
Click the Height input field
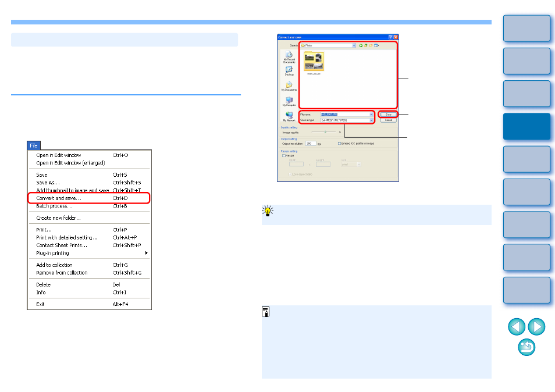323,164
